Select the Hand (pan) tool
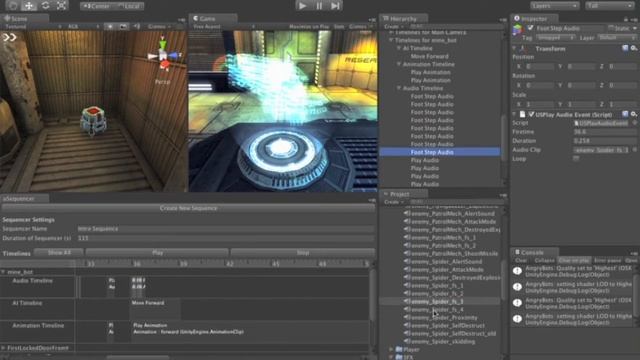The image size is (640, 360). point(13,6)
